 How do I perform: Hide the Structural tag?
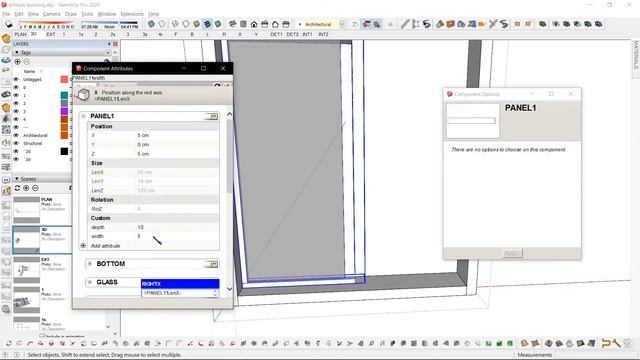pyautogui.click(x=16, y=143)
